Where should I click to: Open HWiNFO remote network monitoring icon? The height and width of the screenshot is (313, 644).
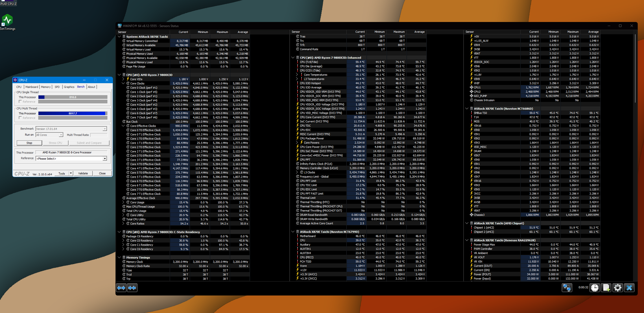click(567, 288)
